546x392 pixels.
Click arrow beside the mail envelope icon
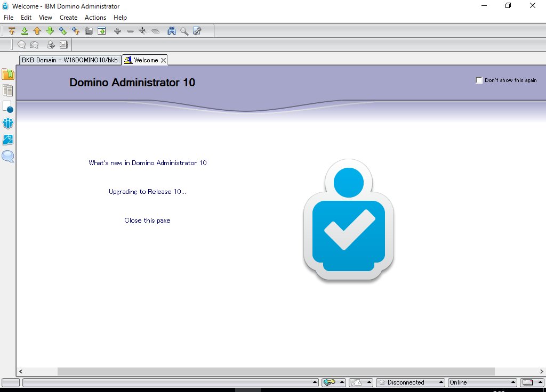click(540, 382)
